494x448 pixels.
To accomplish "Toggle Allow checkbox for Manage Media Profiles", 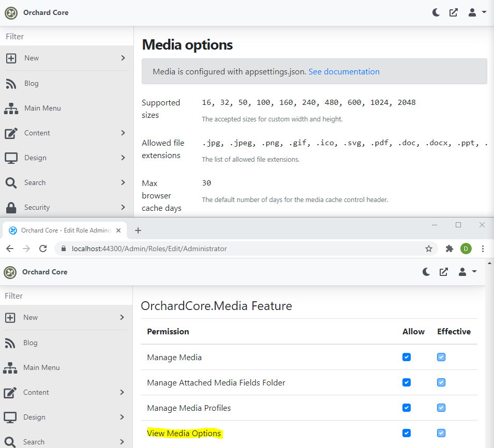I will [x=407, y=408].
